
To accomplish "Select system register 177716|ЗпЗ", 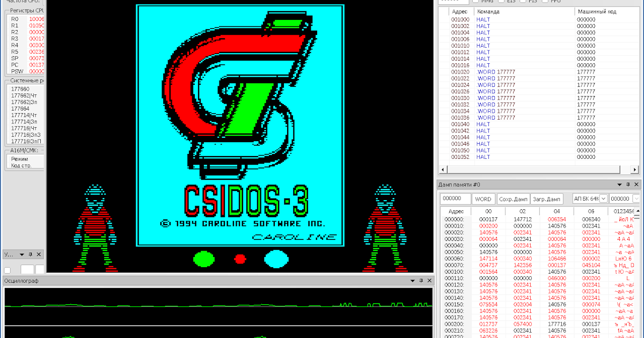I will tap(27, 135).
